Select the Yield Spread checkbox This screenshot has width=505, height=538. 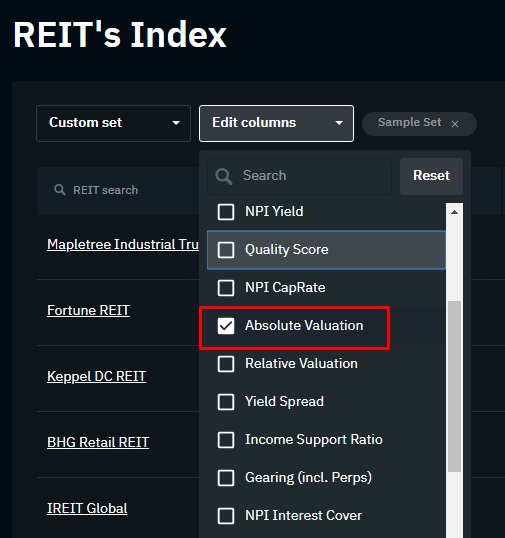click(x=226, y=402)
